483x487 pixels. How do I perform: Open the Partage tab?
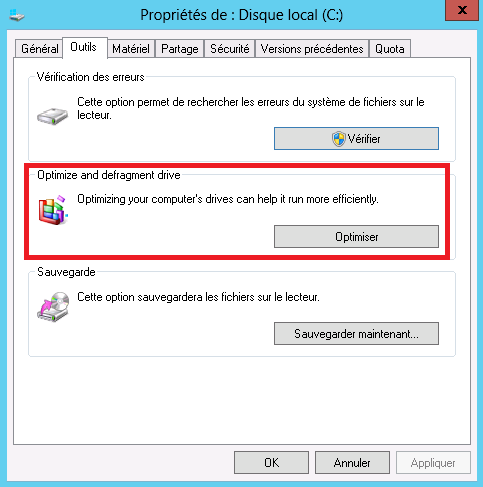[x=180, y=49]
